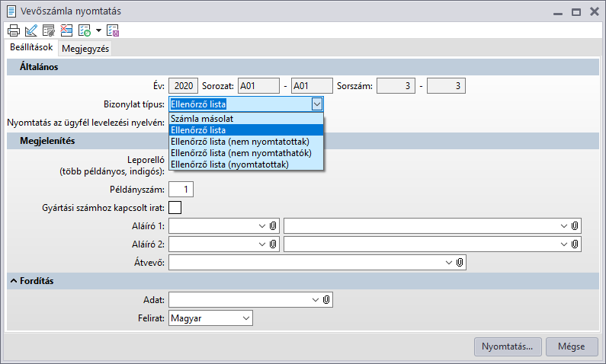This screenshot has height=364, width=606.
Task: Select the Beállítások tab
Action: (30, 48)
